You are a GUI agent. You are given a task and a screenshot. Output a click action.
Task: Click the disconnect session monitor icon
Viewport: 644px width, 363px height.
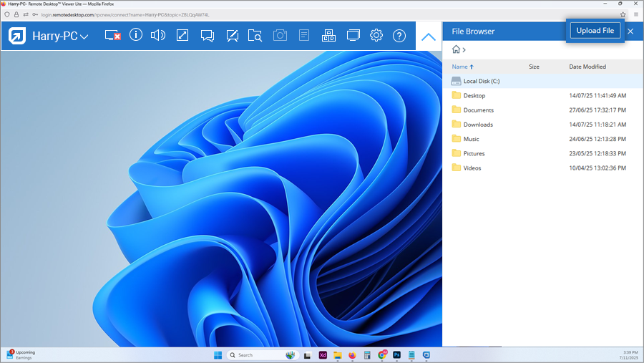112,36
